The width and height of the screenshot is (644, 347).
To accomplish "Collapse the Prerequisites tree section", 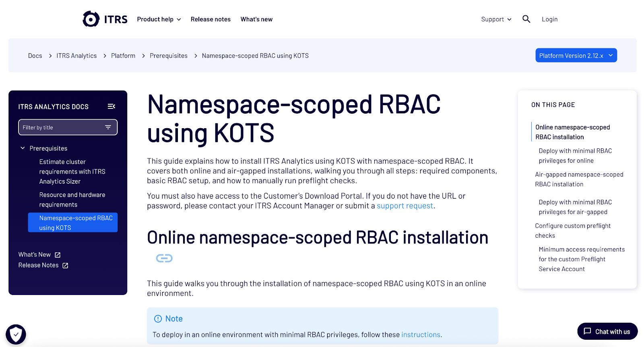I will click(x=23, y=148).
